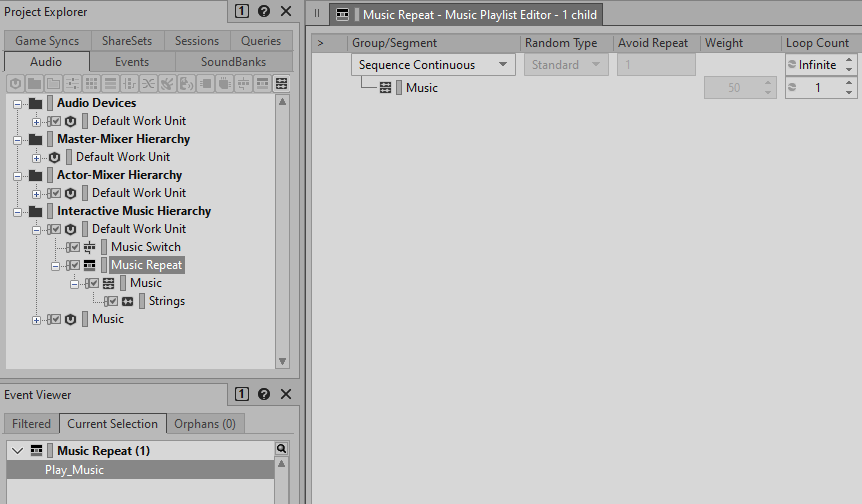Click the Project Explorer vertical scrollbar down arrow
Viewport: 862px width, 504px height.
pyautogui.click(x=283, y=362)
